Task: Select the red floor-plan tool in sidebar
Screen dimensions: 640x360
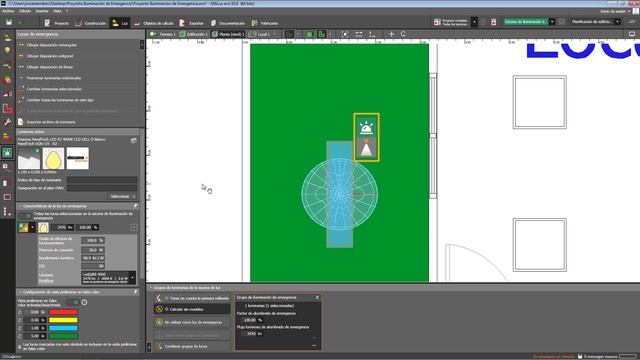Action: click(x=7, y=108)
